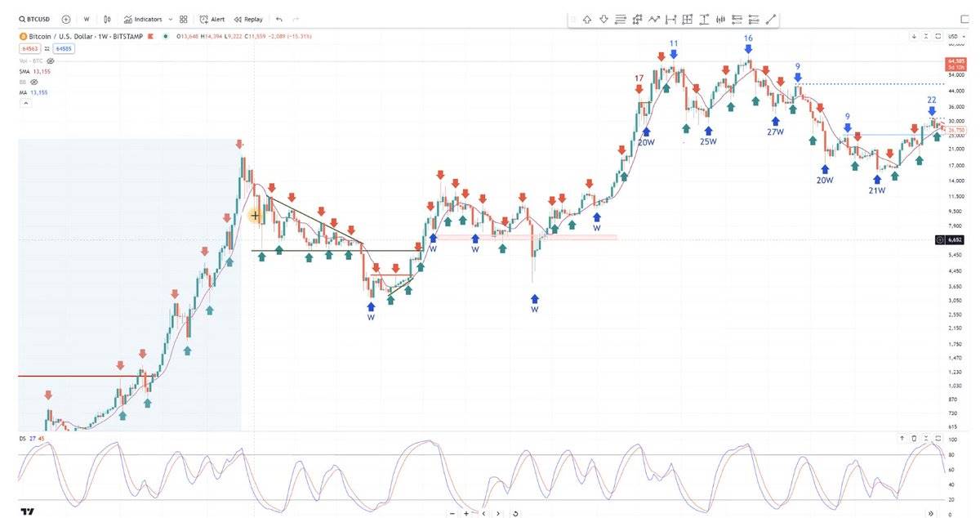Screen dimensions: 980x518
Task: Toggle visibility of the BB indicator
Action: tap(34, 82)
